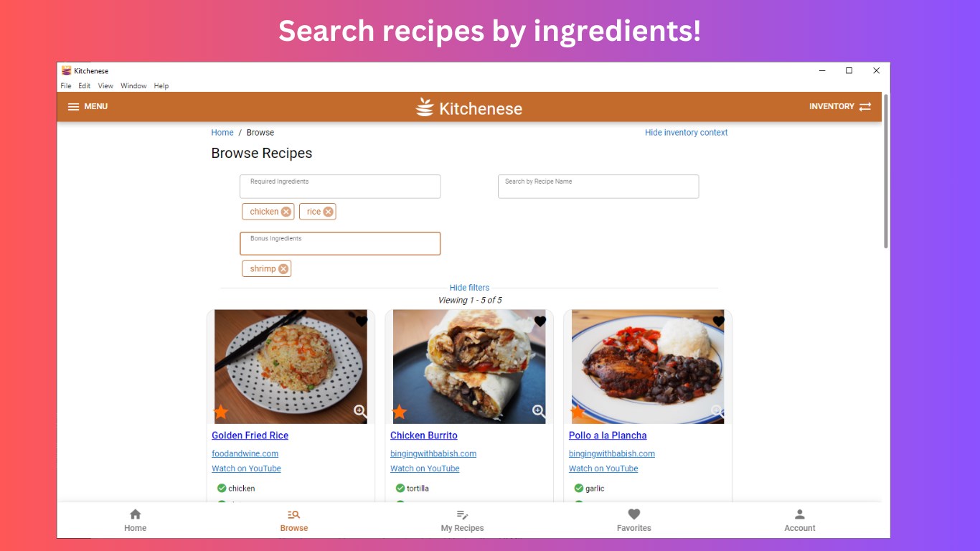The height and width of the screenshot is (551, 980).
Task: Click Hide inventory context link
Action: pyautogui.click(x=686, y=133)
